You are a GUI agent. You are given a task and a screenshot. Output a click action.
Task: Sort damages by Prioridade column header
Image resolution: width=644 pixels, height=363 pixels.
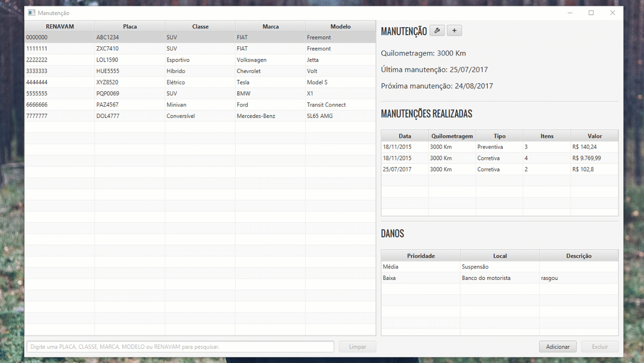coord(421,256)
